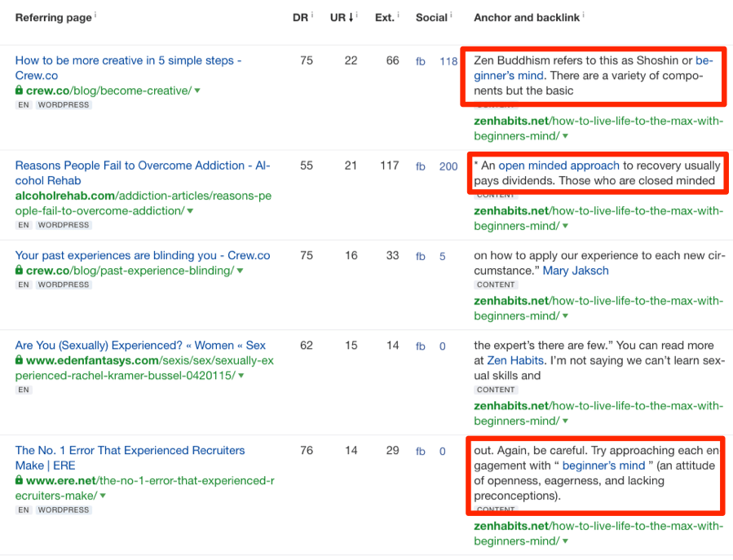Click the fb icon on the alcoholrehab.com row
Screen dimensions: 733x560
[420, 166]
